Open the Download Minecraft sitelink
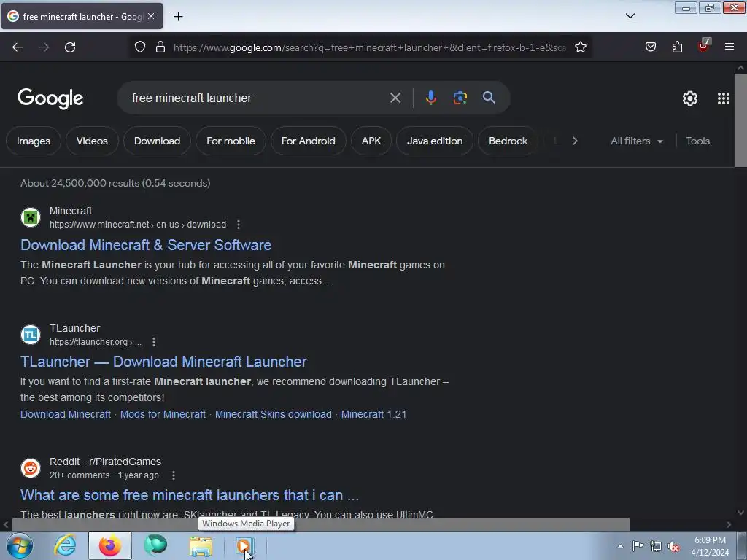Viewport: 747px width, 560px height. tap(65, 414)
